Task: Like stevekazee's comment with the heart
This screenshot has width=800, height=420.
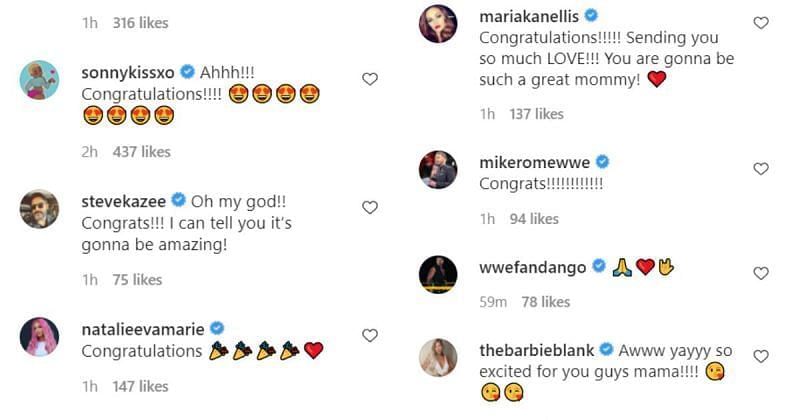Action: coord(370,208)
